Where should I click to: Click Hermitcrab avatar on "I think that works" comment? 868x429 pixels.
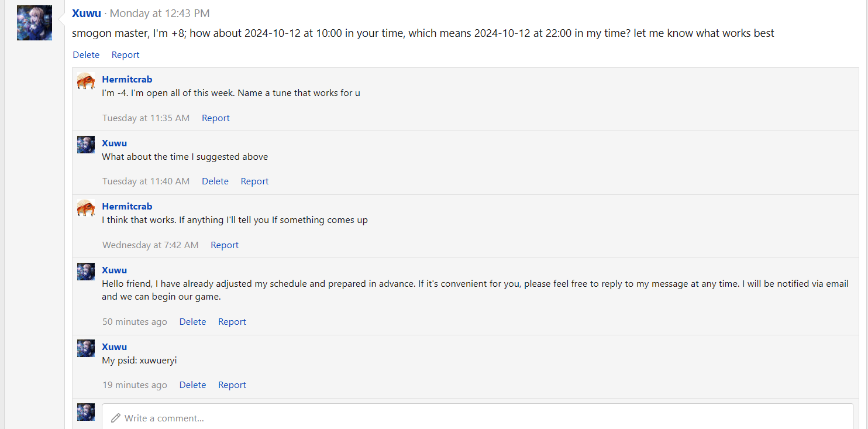[86, 208]
